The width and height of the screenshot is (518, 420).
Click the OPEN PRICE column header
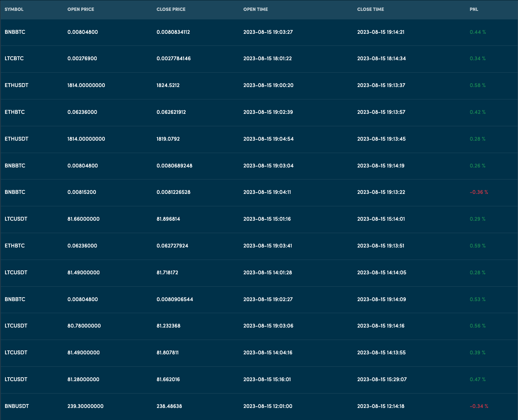(81, 9)
